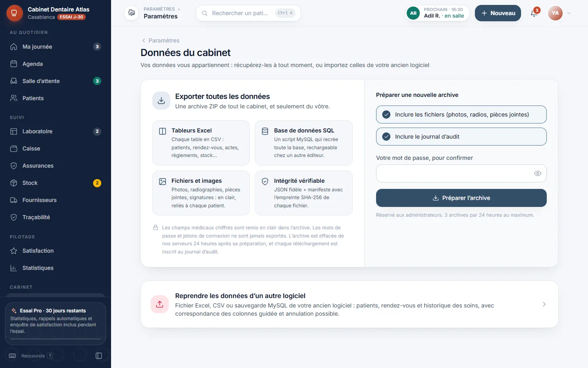Screen dimensions: 588x368
Task: Click the database icon for SQL
Action: coord(265,131)
